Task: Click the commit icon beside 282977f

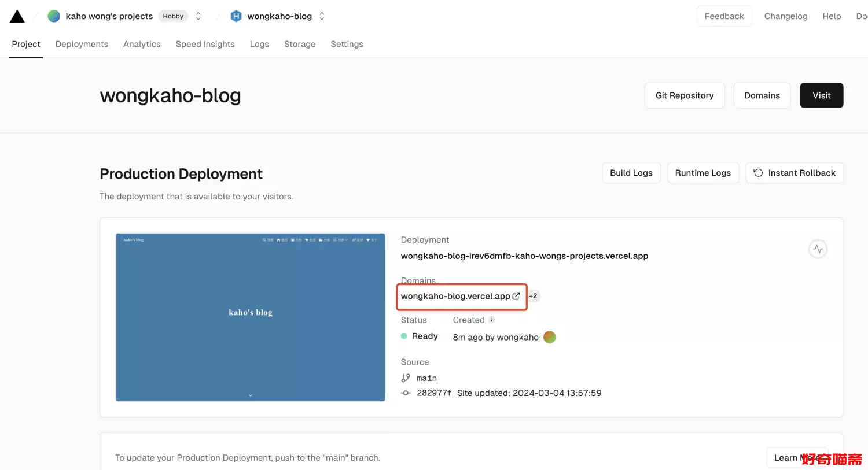Action: point(406,393)
